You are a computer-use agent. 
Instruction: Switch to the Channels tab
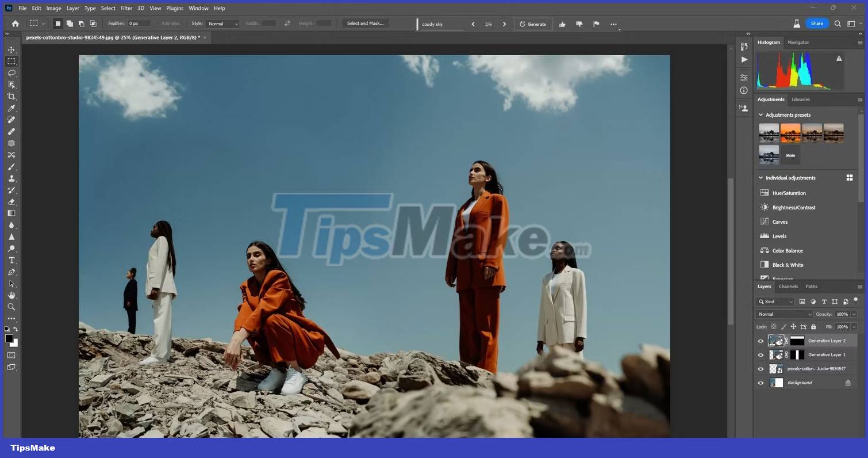coord(788,286)
